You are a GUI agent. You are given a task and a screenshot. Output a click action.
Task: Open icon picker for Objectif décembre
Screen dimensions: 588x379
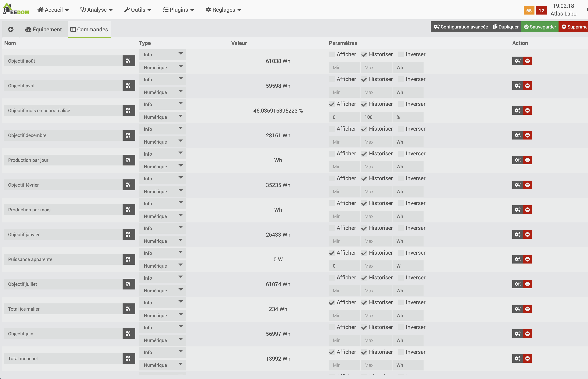point(129,135)
